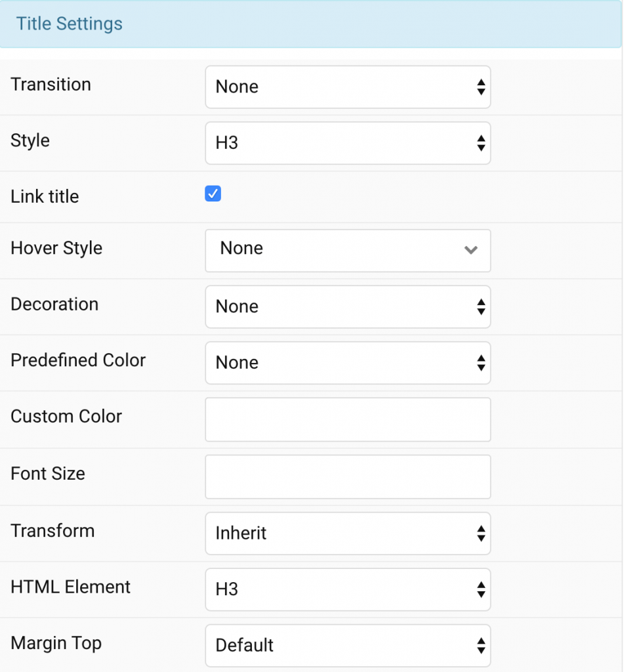Expand the Hover Style combo box

coord(348,251)
